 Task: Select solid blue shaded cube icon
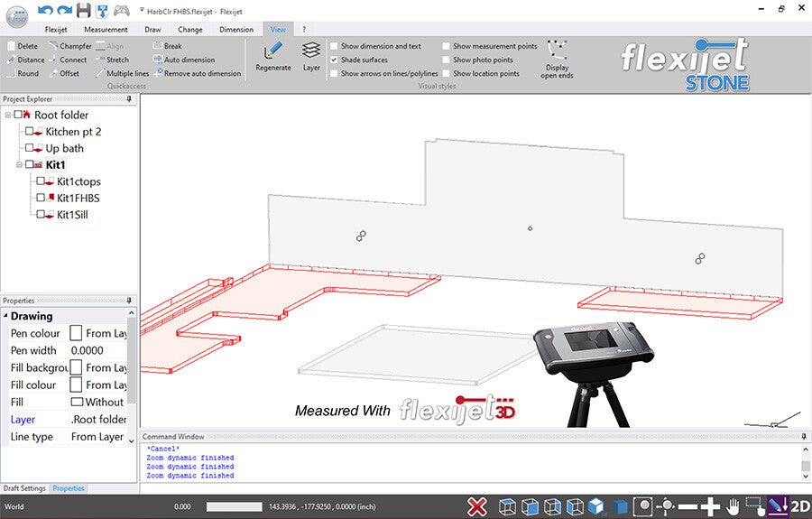click(620, 506)
